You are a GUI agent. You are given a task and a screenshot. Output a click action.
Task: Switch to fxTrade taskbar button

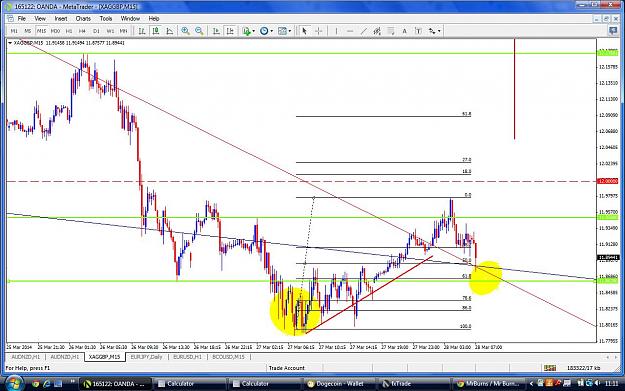[x=414, y=384]
